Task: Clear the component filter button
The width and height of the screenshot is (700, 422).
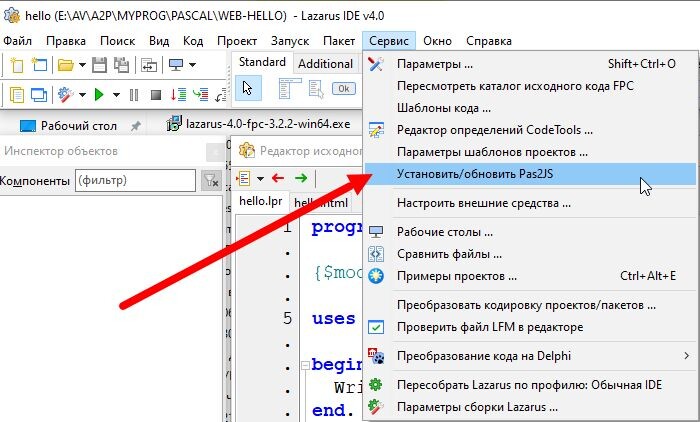Action: coord(211,180)
